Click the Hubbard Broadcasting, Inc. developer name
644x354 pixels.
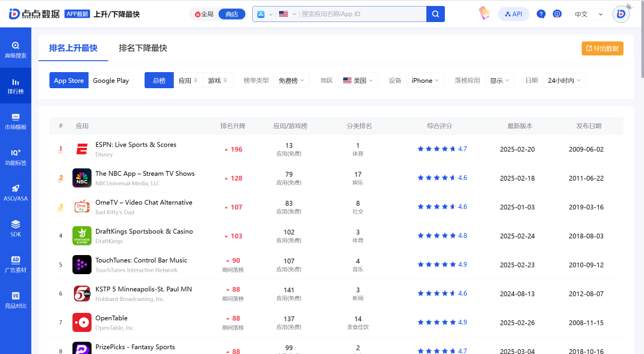point(130,299)
